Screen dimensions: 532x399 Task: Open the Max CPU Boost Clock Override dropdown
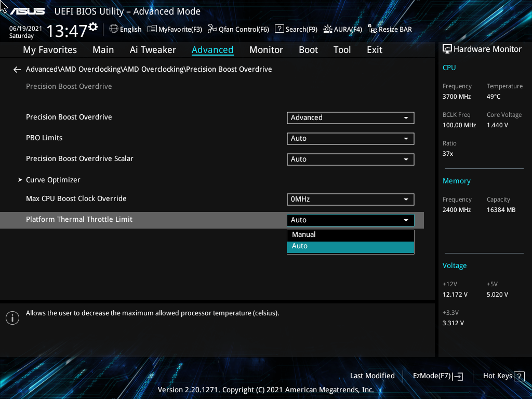click(x=350, y=199)
